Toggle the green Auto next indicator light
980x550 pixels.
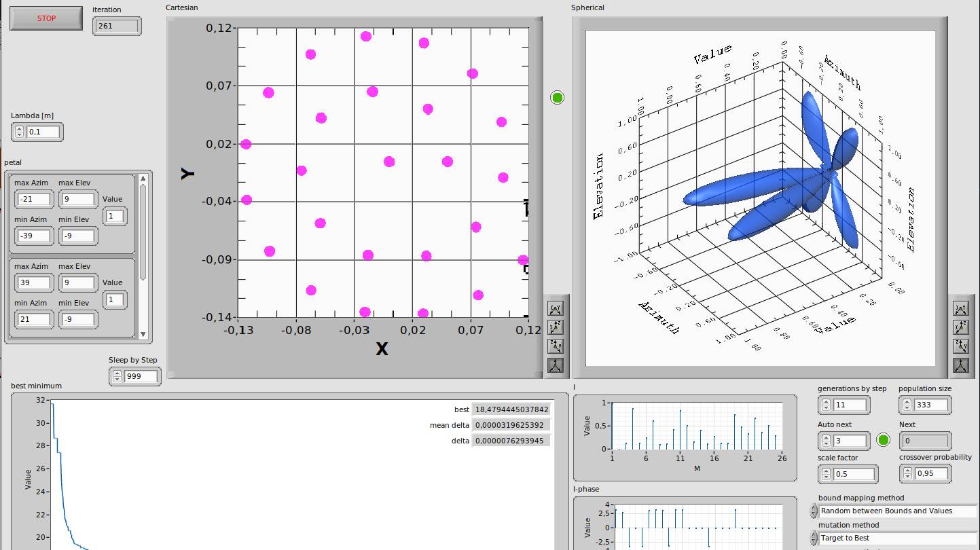coord(883,440)
